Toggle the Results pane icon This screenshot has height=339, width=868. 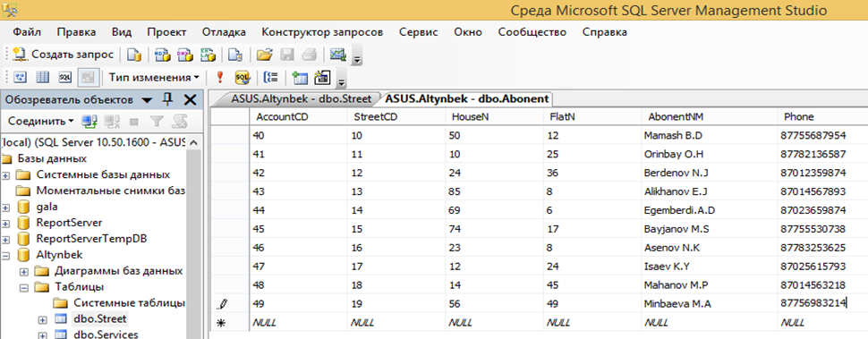(x=88, y=78)
